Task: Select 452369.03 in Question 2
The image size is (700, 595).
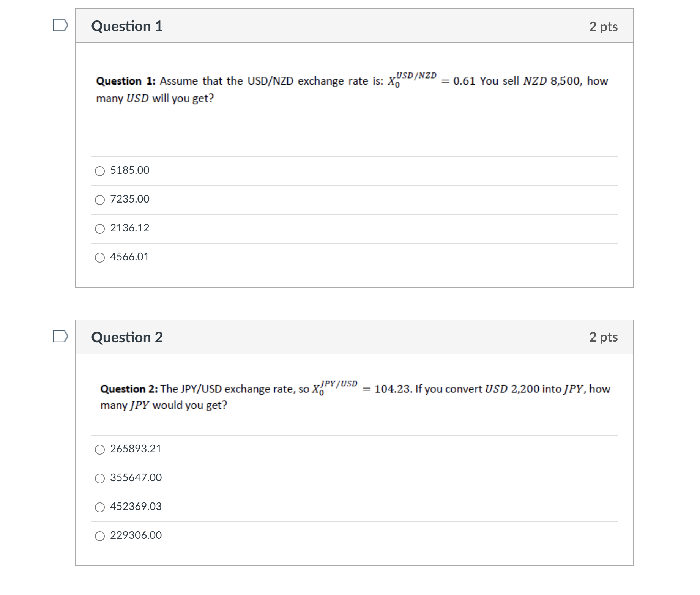Action: tap(99, 507)
